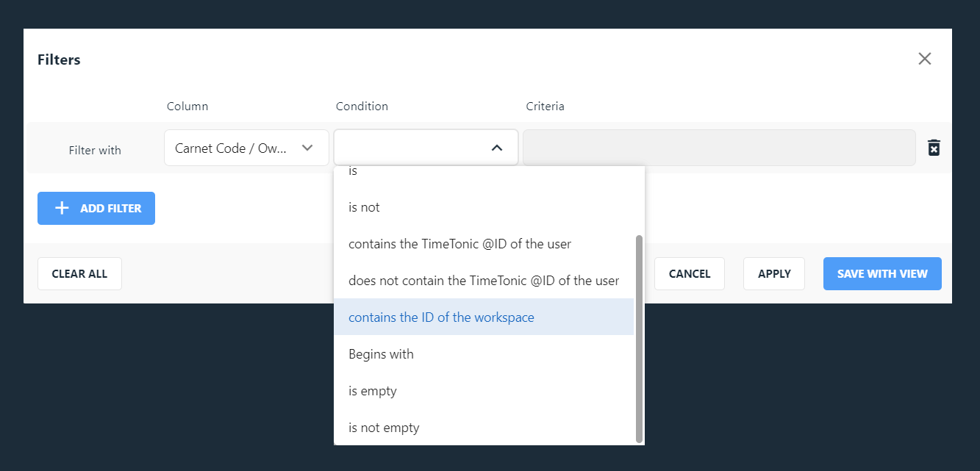980x471 pixels.
Task: Click the Add Filter button label
Action: (110, 209)
